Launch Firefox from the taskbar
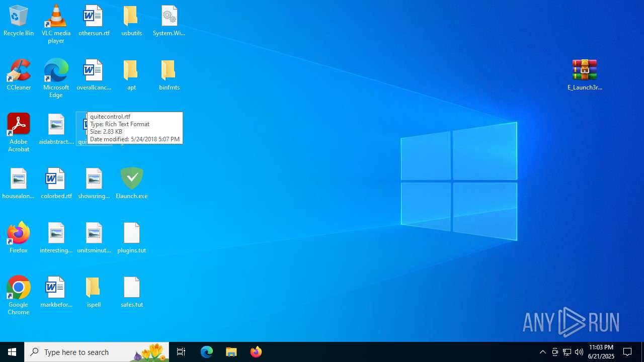 point(256,352)
